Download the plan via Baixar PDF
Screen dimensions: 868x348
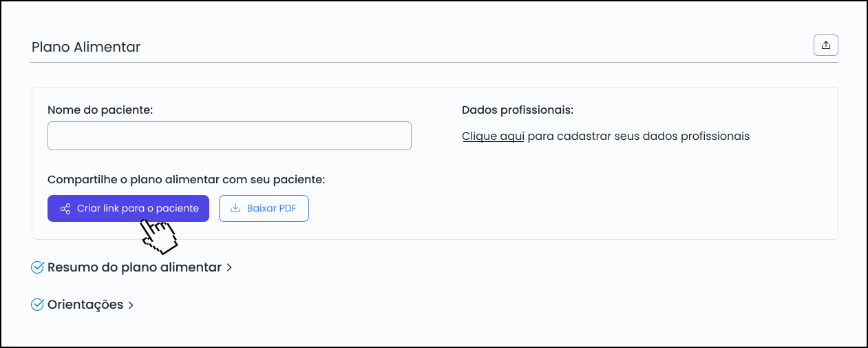tap(264, 208)
